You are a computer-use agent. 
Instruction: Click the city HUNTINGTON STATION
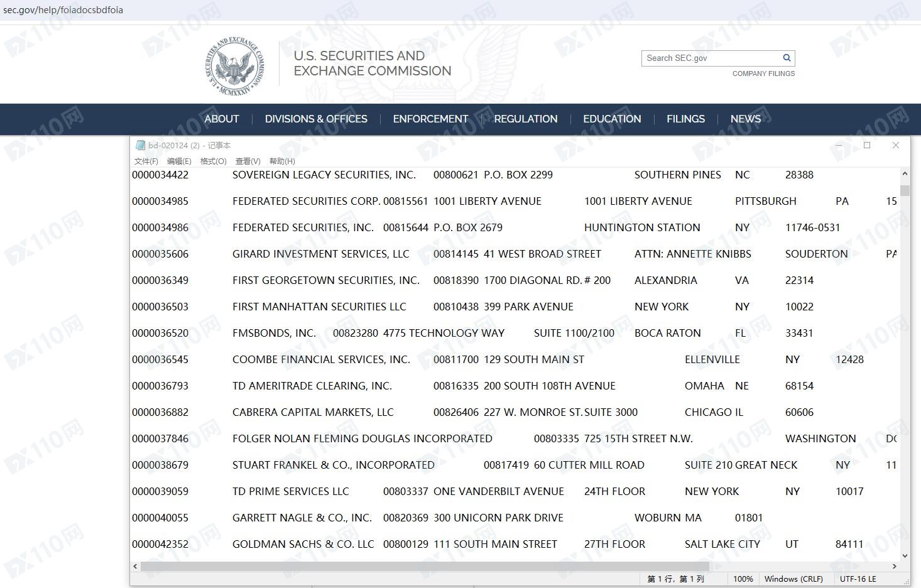click(x=642, y=227)
